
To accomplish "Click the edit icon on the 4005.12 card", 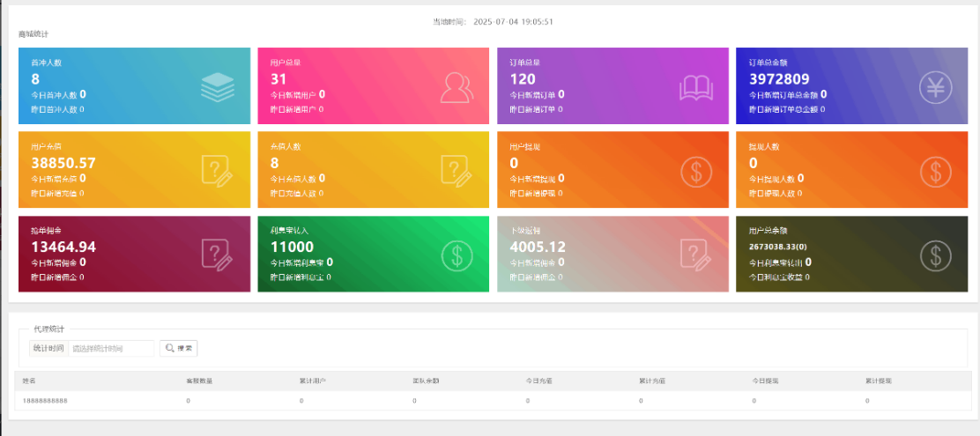I will 695,255.
